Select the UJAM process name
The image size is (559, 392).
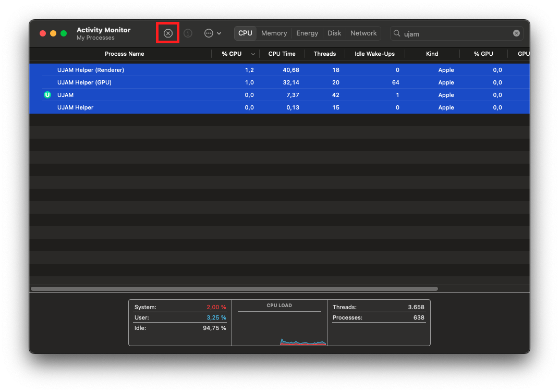click(65, 95)
